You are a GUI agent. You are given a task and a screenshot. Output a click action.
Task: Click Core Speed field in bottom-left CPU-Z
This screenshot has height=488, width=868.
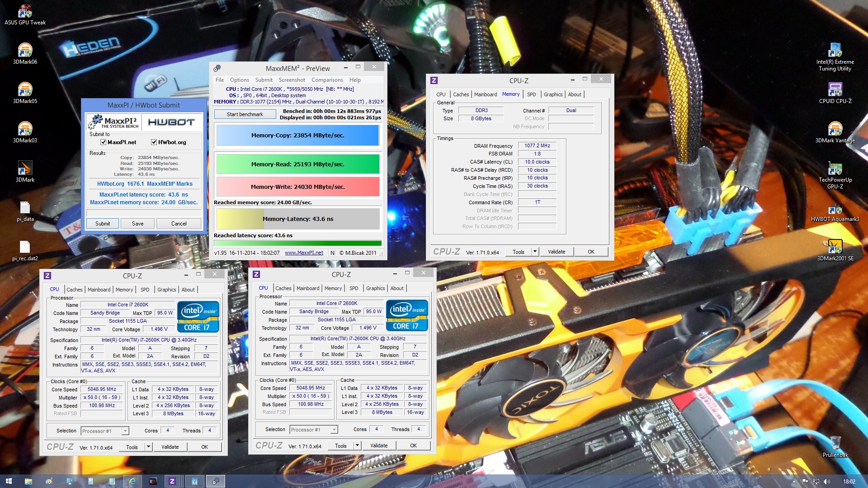(102, 389)
